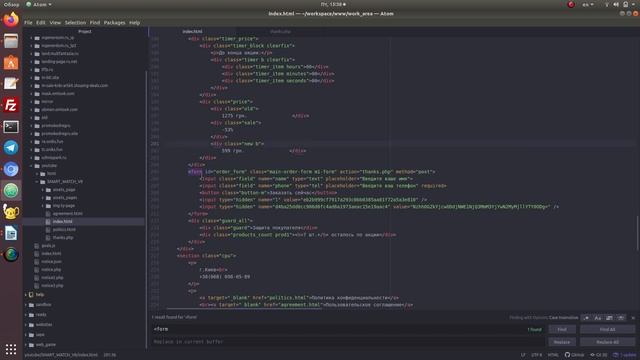The height and width of the screenshot is (360, 640).
Task: Open Activities overview in top bar
Action: click(11, 4)
